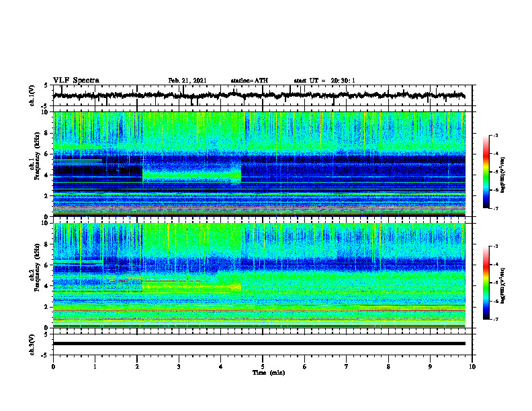Screen dimensions: 532x411
Task: Click the ch.1 "Frequency (kHz)" axis label
Action: coord(37,156)
